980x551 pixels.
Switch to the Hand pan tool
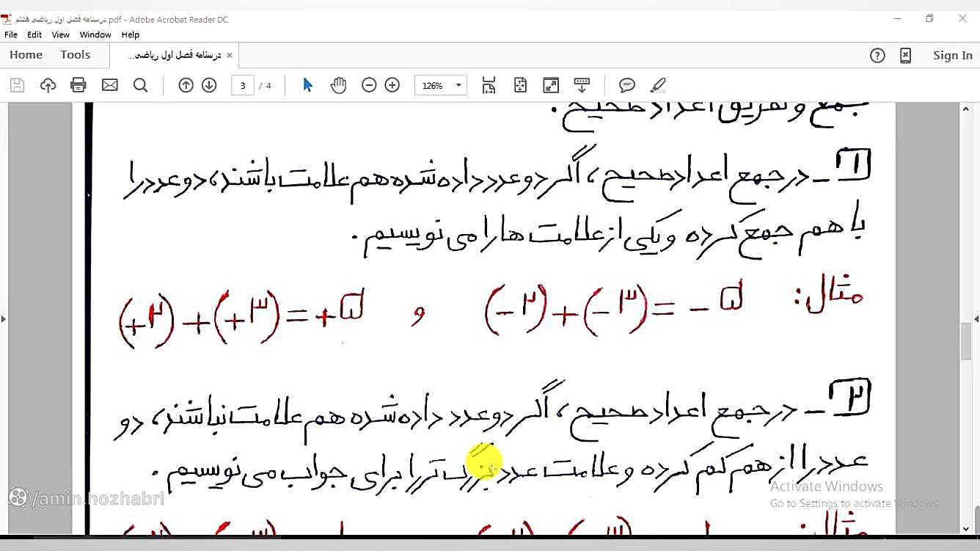click(x=338, y=85)
